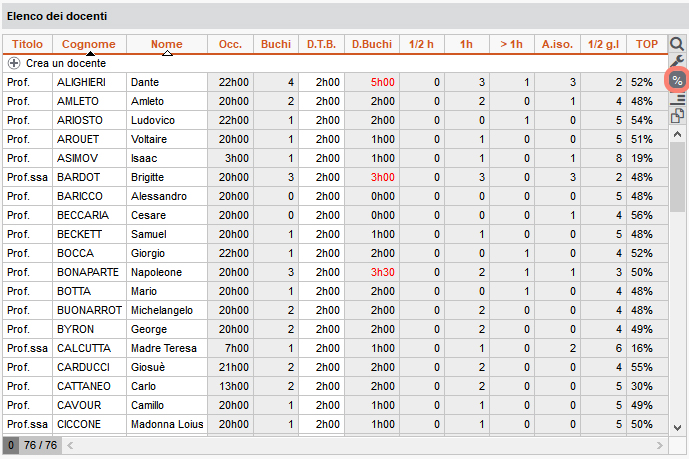Sort by the Cognome column header
The image size is (689, 459).
click(89, 44)
